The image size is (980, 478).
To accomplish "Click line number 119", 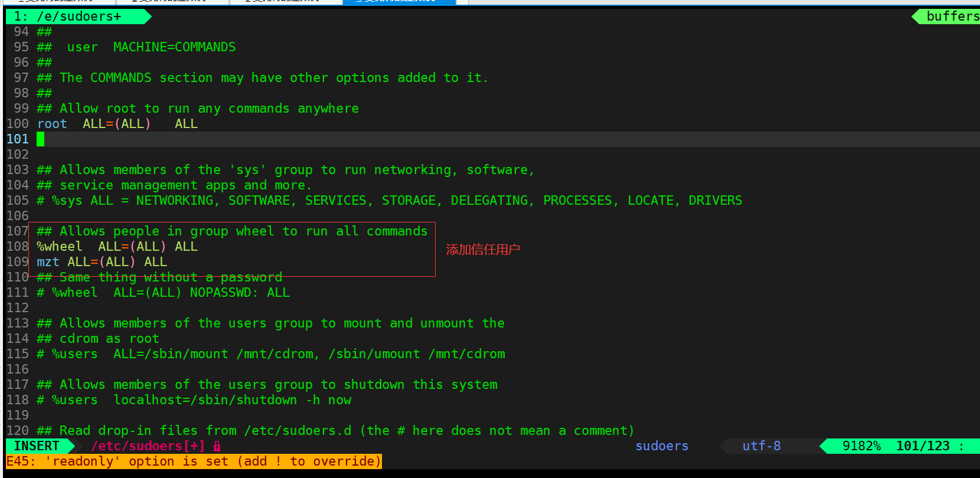I will [x=18, y=415].
